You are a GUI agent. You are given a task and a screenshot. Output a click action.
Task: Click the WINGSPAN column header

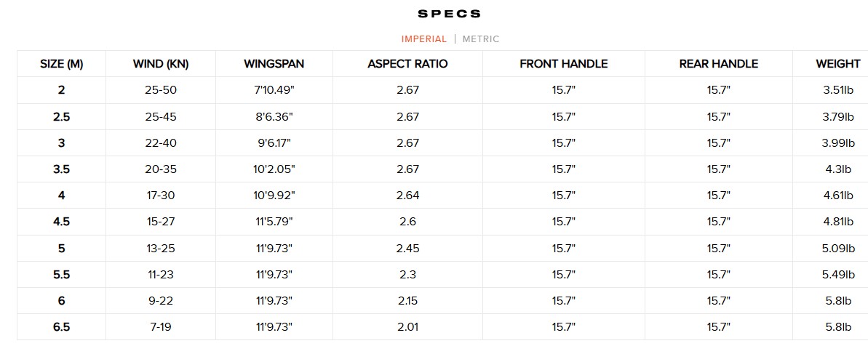coord(274,64)
